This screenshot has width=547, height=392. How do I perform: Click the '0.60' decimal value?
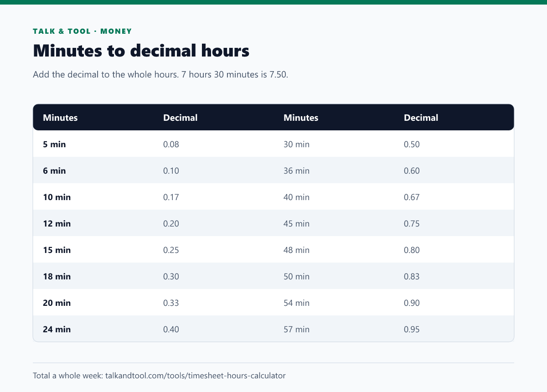pos(412,171)
